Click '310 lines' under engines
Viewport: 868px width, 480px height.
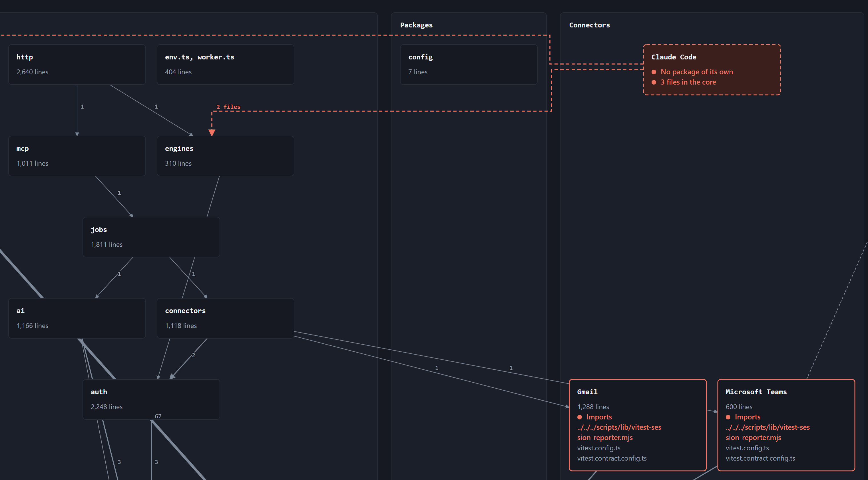point(178,163)
